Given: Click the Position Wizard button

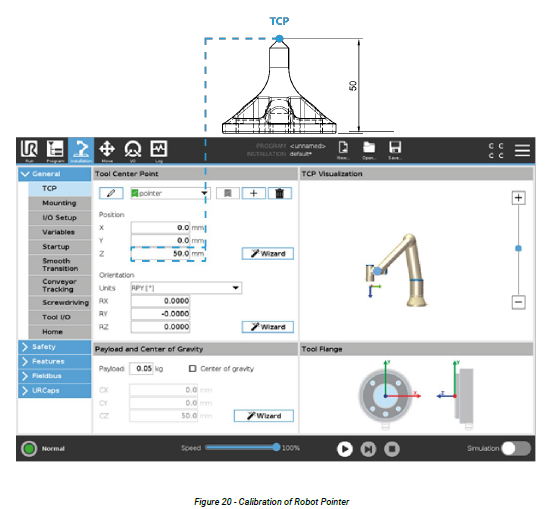Looking at the screenshot, I should coord(268,254).
